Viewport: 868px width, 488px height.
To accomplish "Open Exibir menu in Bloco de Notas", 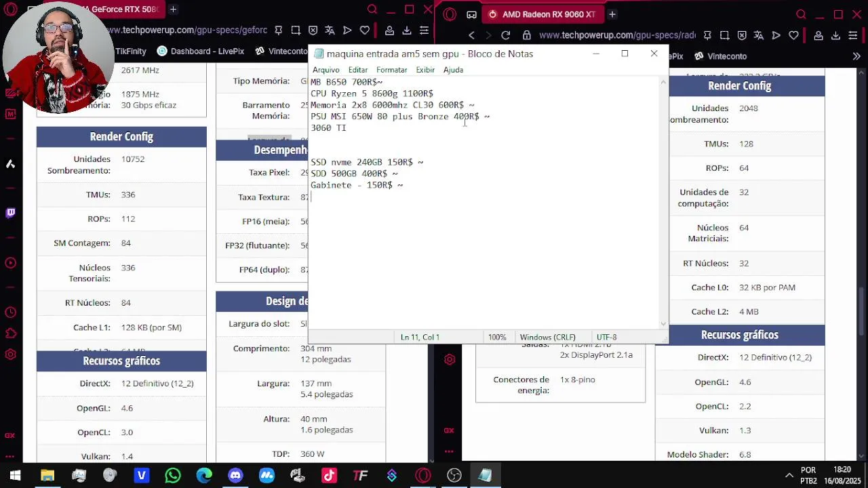I will click(x=425, y=70).
